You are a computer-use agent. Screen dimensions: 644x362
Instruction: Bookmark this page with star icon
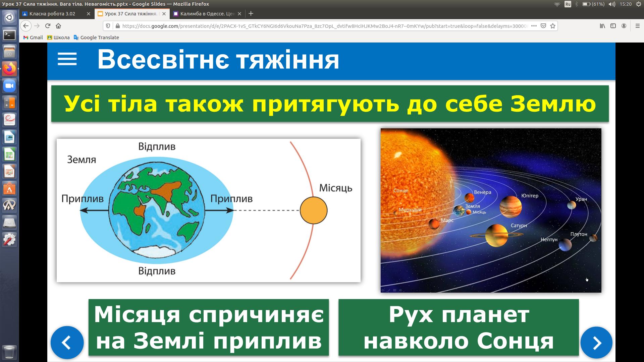553,26
